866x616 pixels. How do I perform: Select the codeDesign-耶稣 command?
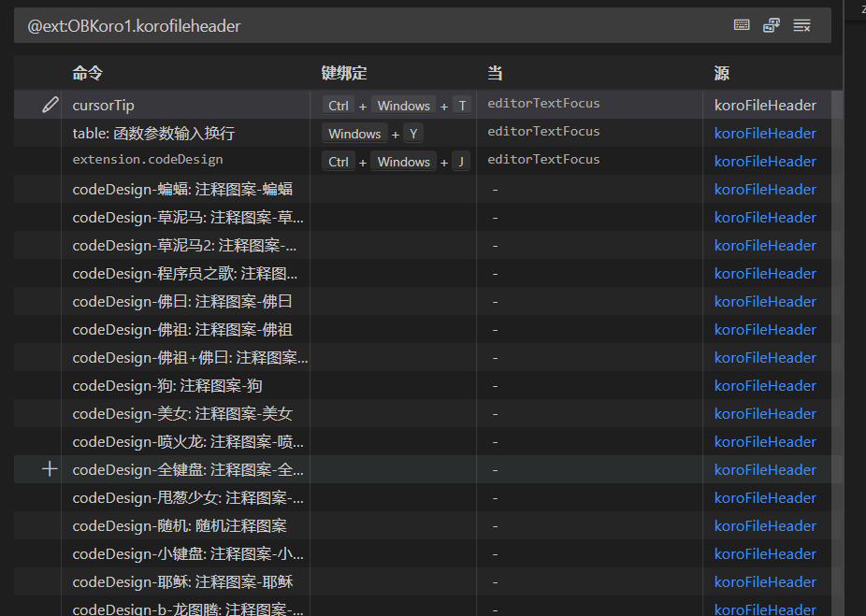click(182, 581)
